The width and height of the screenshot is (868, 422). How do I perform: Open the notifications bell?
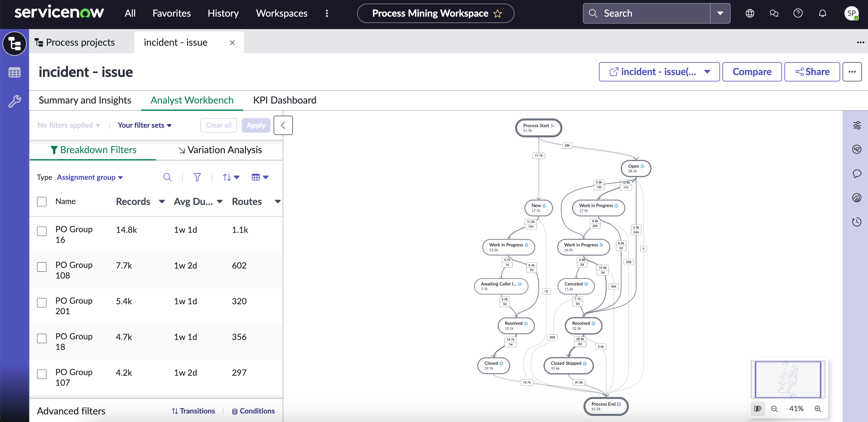pos(823,13)
